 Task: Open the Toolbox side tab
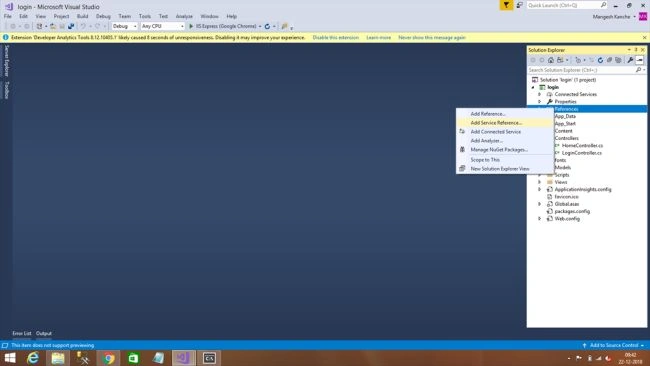click(6, 90)
